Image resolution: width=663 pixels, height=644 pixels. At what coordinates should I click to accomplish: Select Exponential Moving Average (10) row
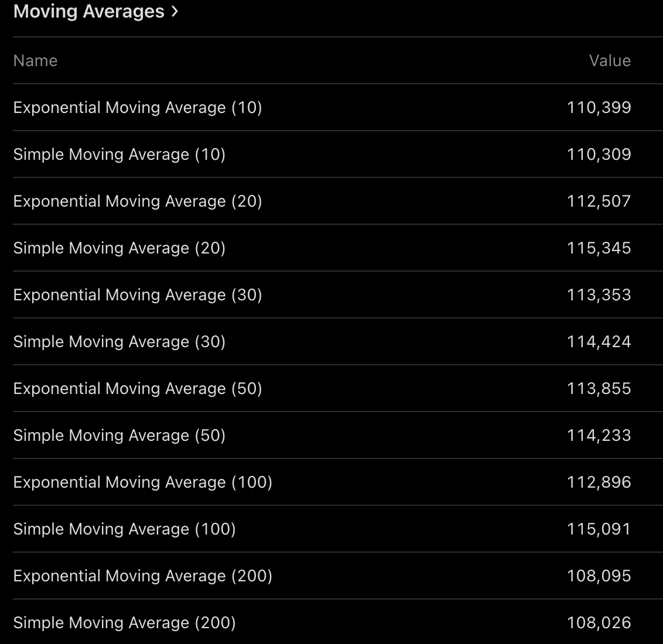click(138, 108)
